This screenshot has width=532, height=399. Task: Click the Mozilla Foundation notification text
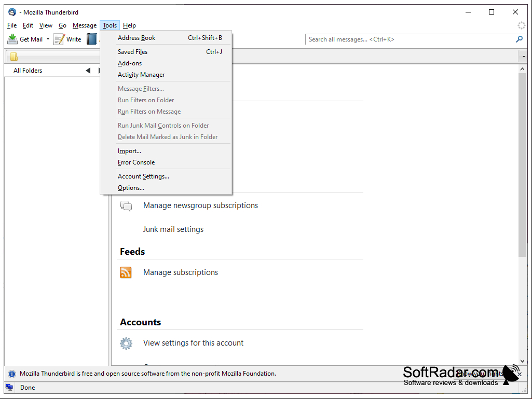[147, 374]
